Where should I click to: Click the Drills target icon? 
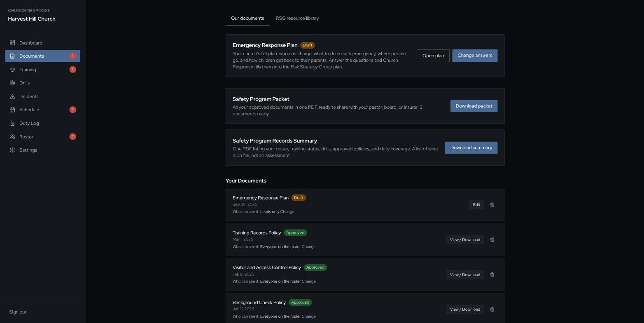coord(12,83)
